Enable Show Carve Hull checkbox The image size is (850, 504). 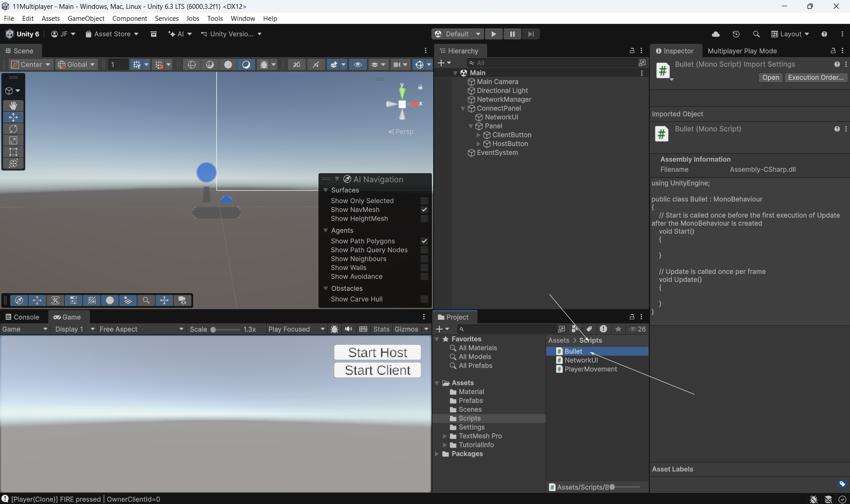pos(424,299)
